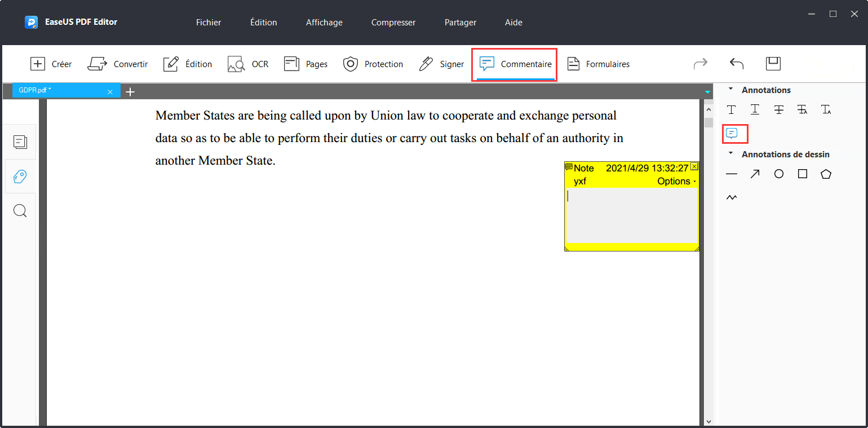The height and width of the screenshot is (428, 868).
Task: Open the page thumbnails sidebar panel
Action: 20,142
